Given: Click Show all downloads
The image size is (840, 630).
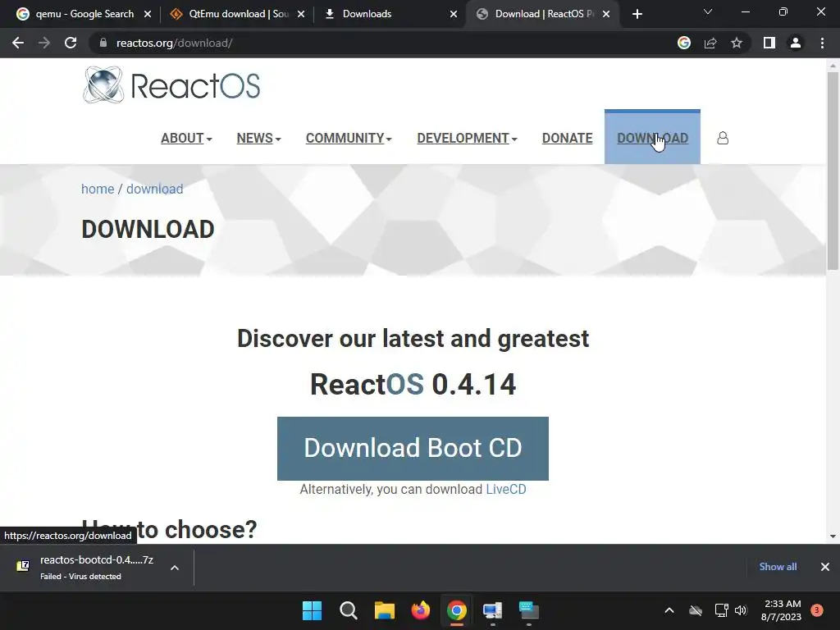Looking at the screenshot, I should click(x=778, y=567).
